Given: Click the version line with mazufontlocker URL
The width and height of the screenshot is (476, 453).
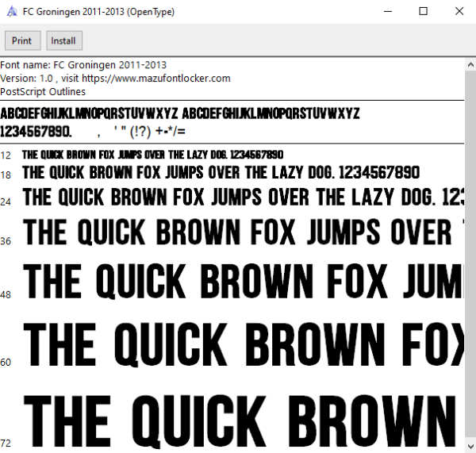Looking at the screenshot, I should (x=115, y=79).
